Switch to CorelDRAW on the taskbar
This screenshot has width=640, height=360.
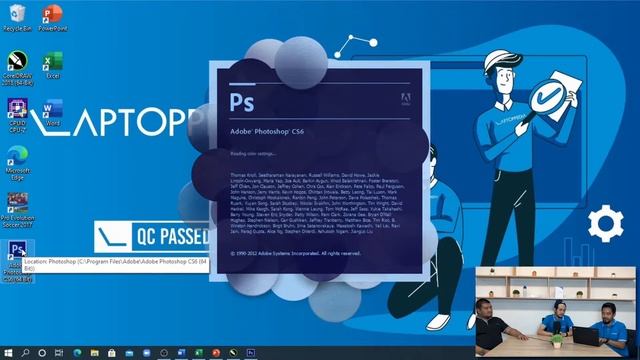pos(233,353)
